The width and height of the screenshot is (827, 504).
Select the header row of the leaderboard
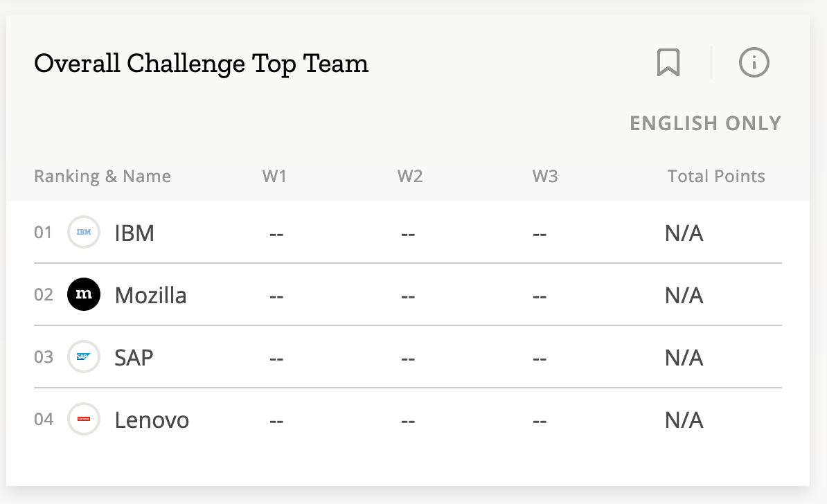coord(409,176)
